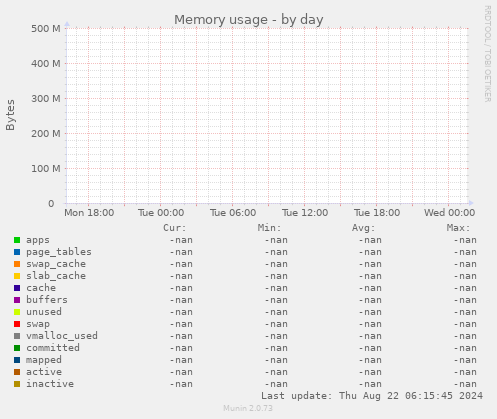Select the 'page_tables' legend label
Viewport: 497px width, 419px height.
pos(59,252)
